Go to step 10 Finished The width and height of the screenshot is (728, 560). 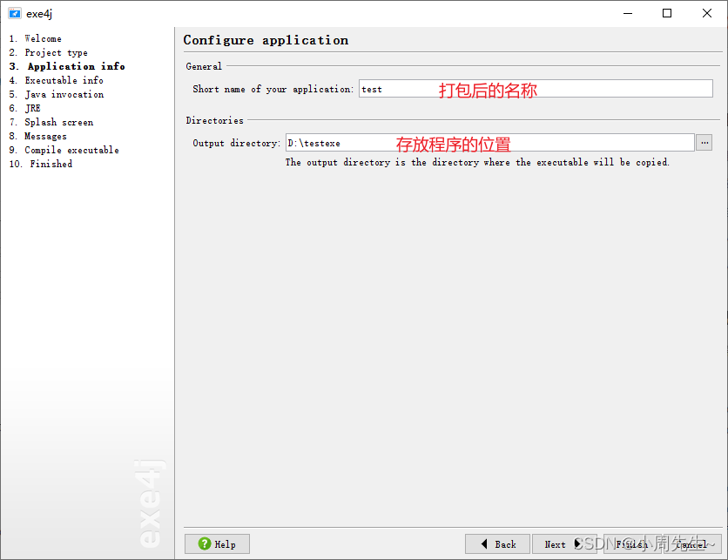coord(40,164)
